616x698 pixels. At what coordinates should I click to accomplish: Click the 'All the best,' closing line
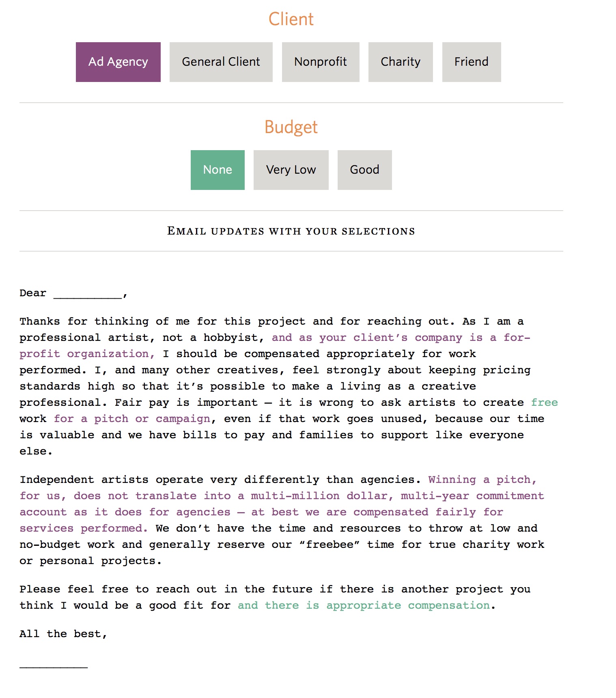(63, 634)
